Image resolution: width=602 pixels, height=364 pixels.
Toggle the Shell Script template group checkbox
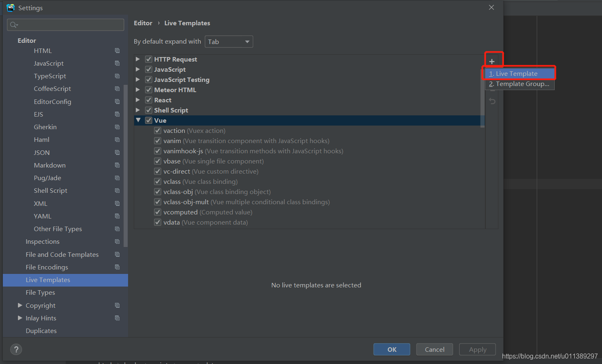148,110
